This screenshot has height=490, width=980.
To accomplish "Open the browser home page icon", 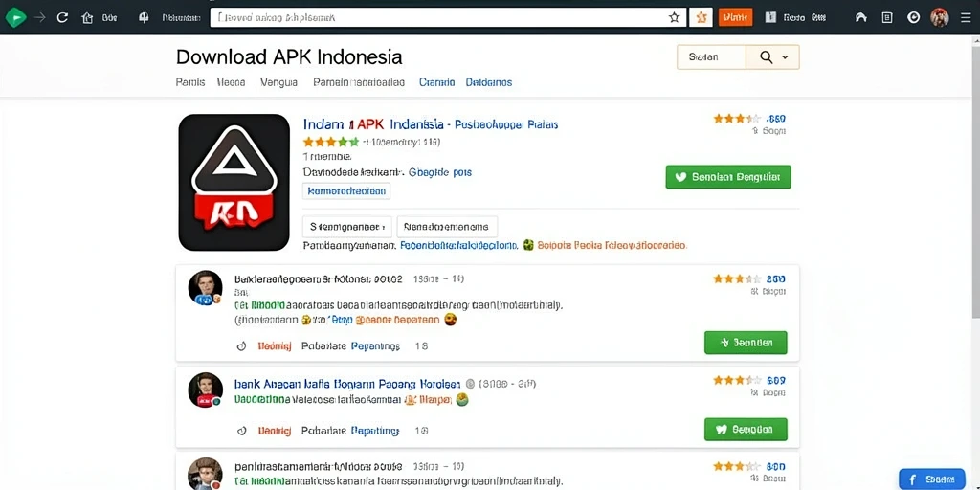I will [x=87, y=18].
